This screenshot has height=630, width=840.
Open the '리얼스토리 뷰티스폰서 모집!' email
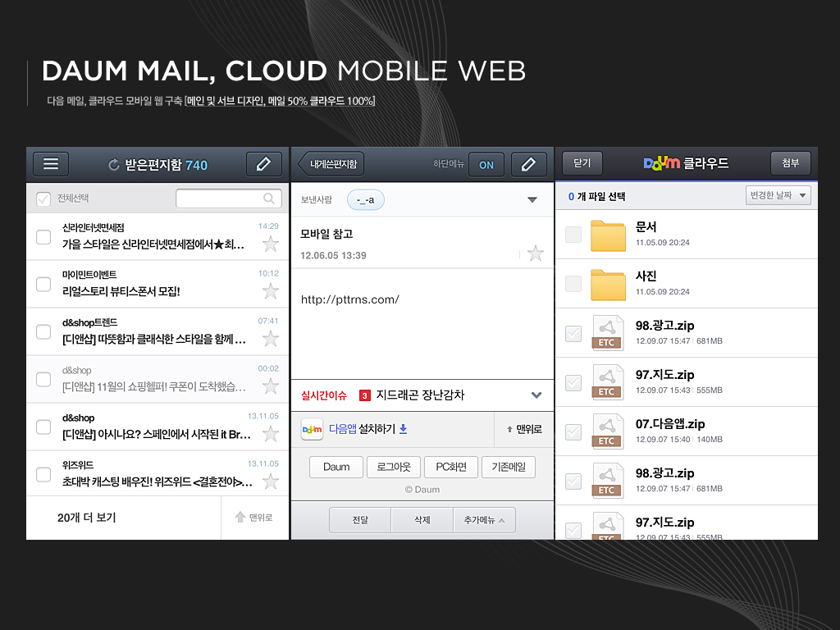121,291
